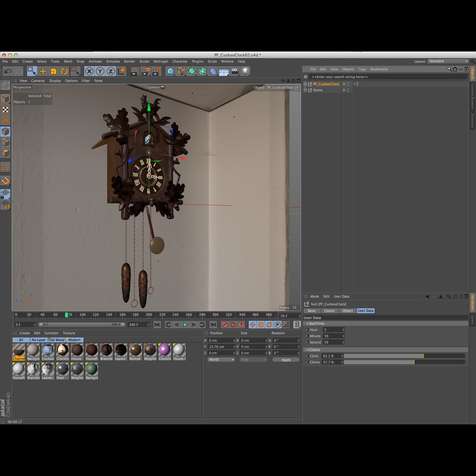Open the World coordinate dropdown
This screenshot has height=476, width=476.
tap(221, 360)
